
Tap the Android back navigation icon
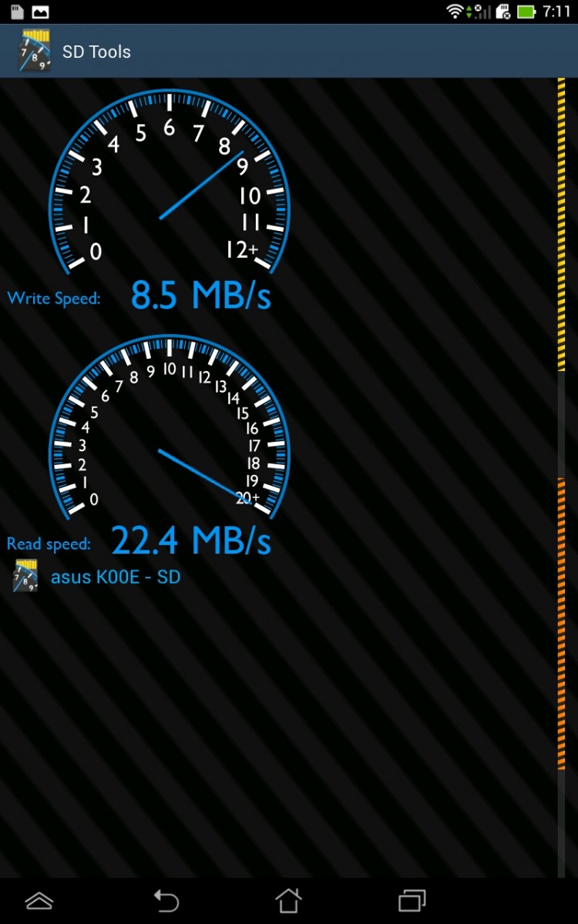pos(165,900)
